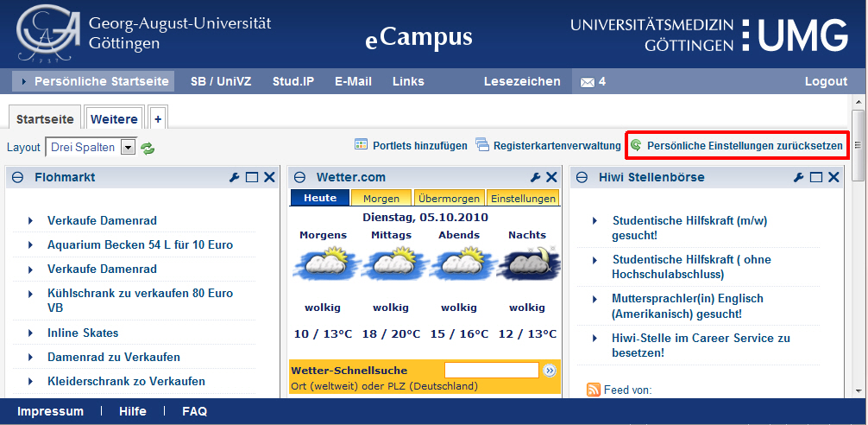This screenshot has height=425, width=868.
Task: Close the Hiwi Stellenbörse portlet
Action: pyautogui.click(x=833, y=177)
